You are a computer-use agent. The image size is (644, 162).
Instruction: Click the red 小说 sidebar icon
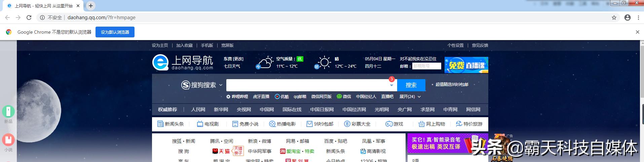coord(8,140)
